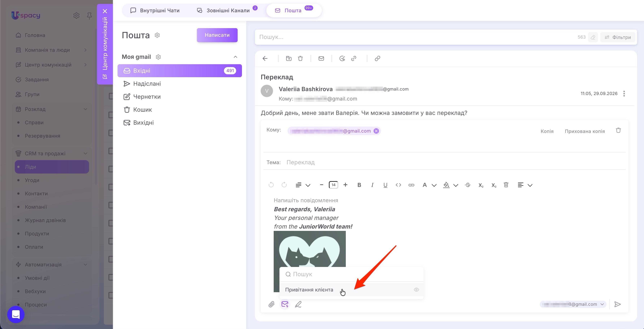The image size is (644, 329).
Task: Open the text alignment dropdown
Action: point(525,185)
